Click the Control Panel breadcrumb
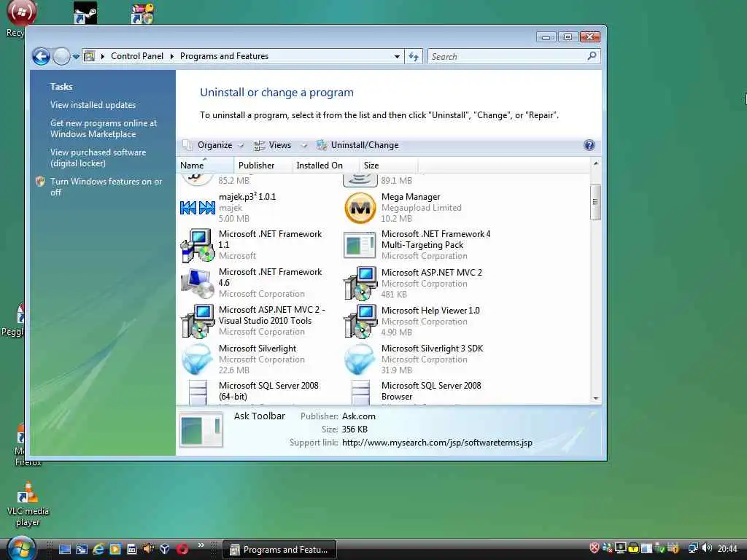The width and height of the screenshot is (747, 560). [136, 56]
